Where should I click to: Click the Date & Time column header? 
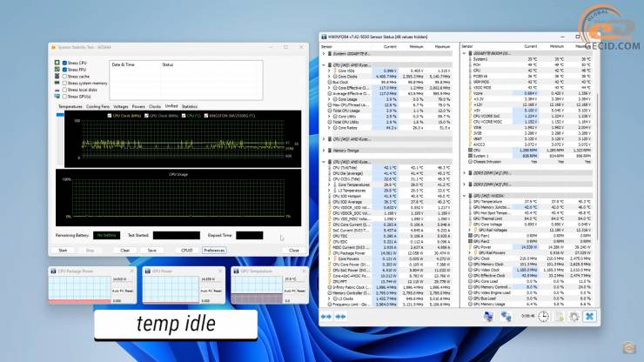[x=123, y=64]
